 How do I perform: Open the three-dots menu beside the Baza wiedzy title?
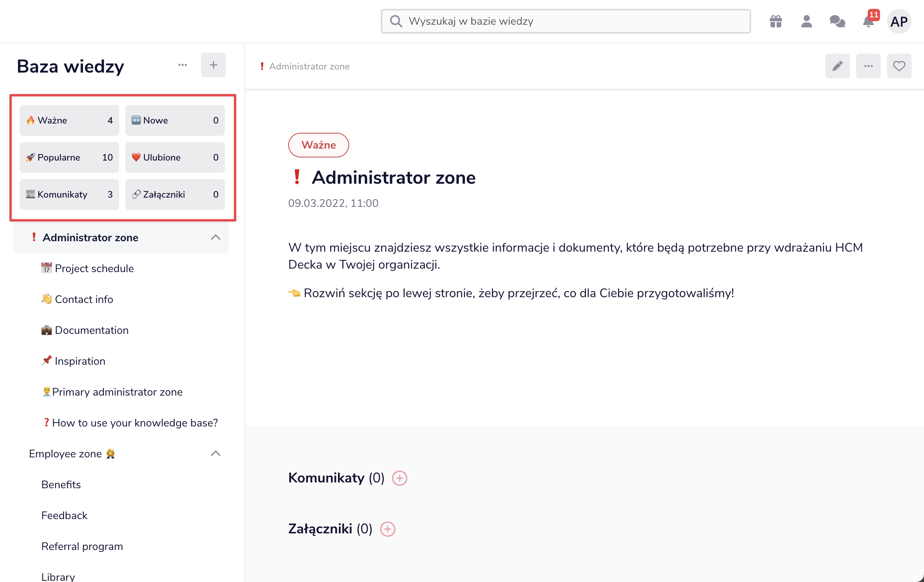tap(182, 65)
